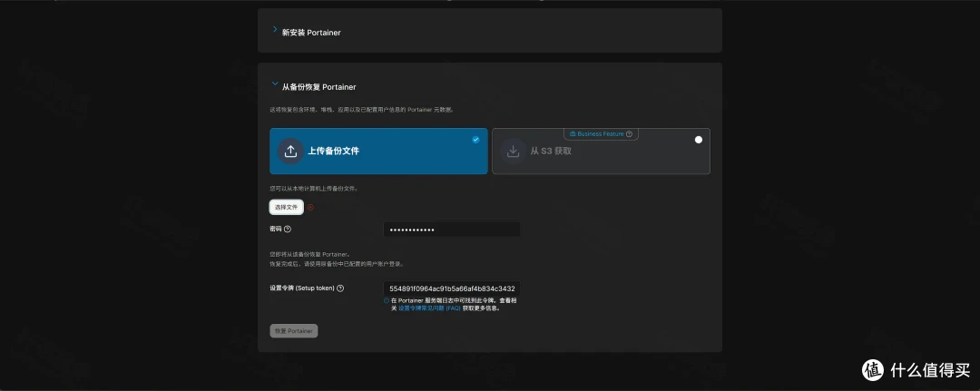
Task: Open the help tooltip icon beside 密码
Action: pos(288,230)
